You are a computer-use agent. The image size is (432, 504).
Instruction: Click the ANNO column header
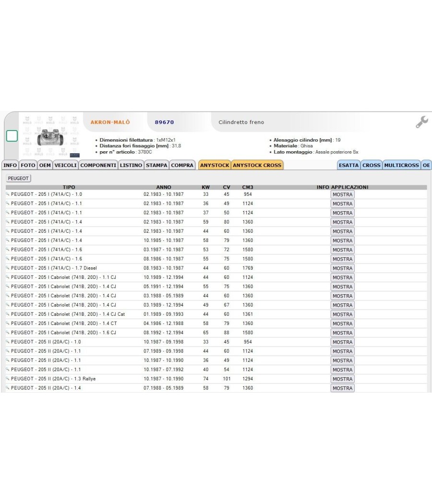pyautogui.click(x=164, y=187)
